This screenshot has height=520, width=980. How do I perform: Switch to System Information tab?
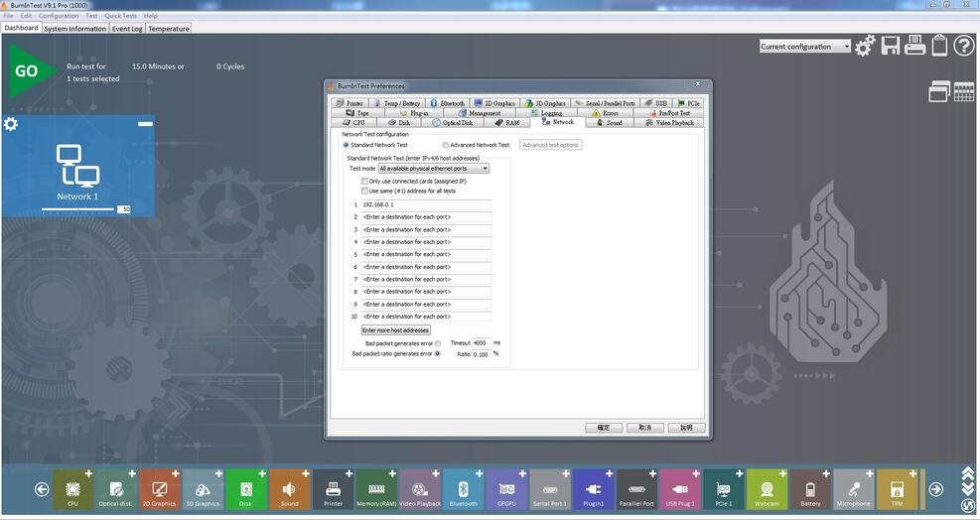click(75, 29)
